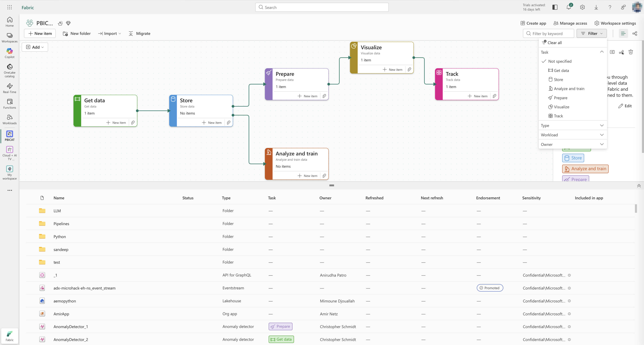Click Edit in the side panel
This screenshot has height=345, width=644.
[625, 106]
